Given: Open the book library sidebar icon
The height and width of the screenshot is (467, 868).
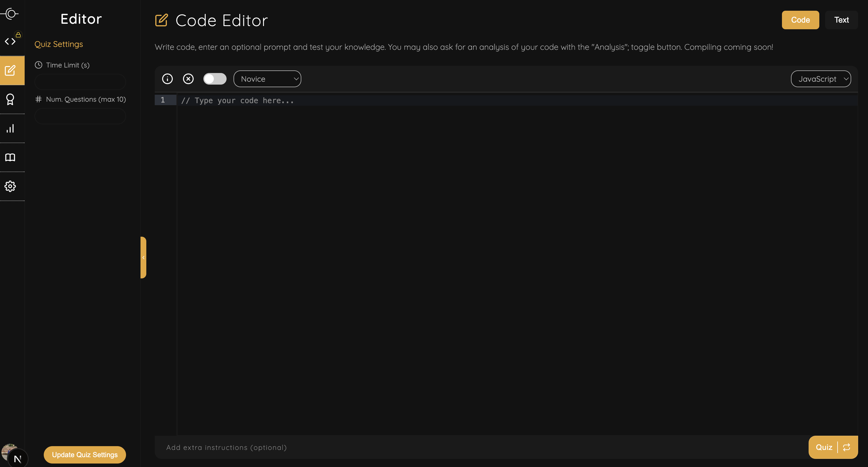Looking at the screenshot, I should point(10,157).
